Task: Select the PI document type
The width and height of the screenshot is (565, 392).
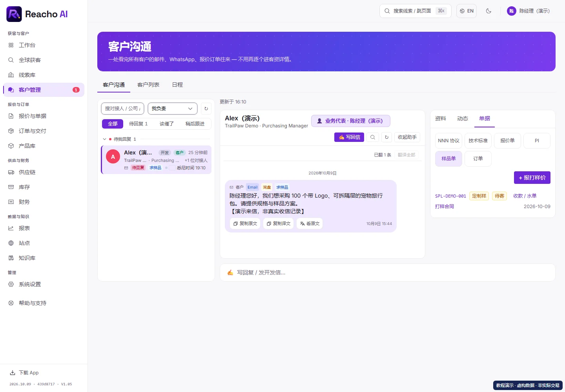Action: [x=537, y=141]
